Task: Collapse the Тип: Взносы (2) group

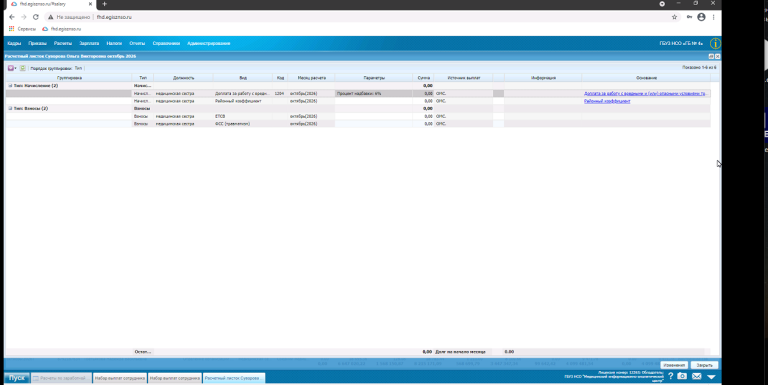Action: [x=10, y=109]
